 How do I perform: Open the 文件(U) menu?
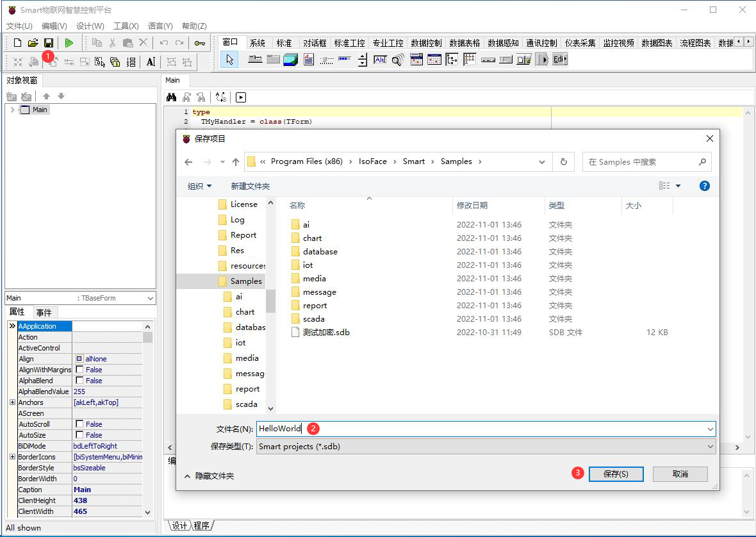[19, 26]
